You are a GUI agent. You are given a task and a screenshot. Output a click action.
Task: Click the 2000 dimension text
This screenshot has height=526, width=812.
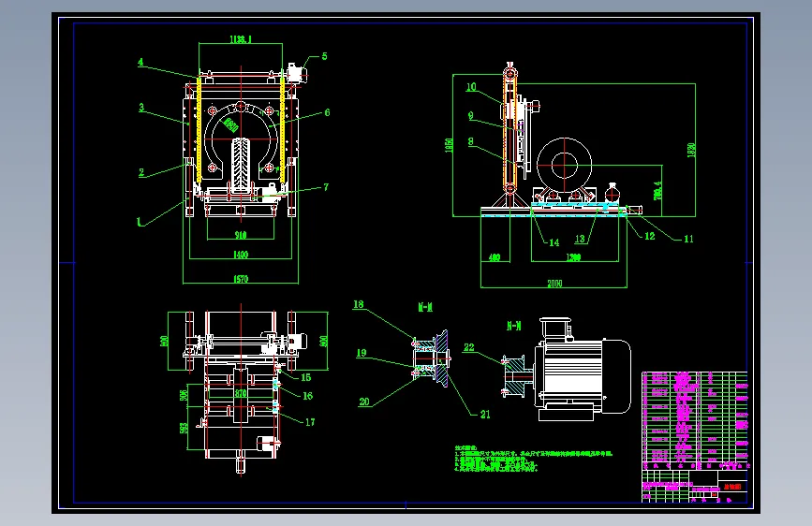coord(554,284)
